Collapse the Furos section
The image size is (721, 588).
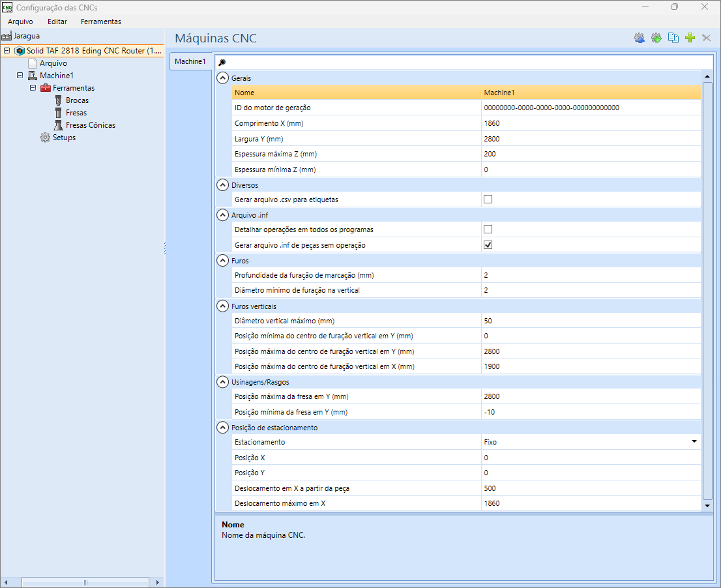222,261
